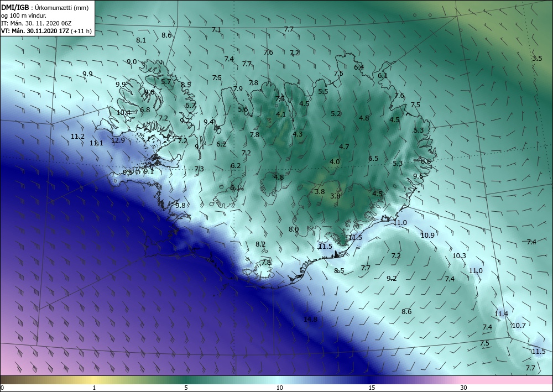Click the 9.4 value label
The width and height of the screenshot is (553, 392).
point(209,122)
